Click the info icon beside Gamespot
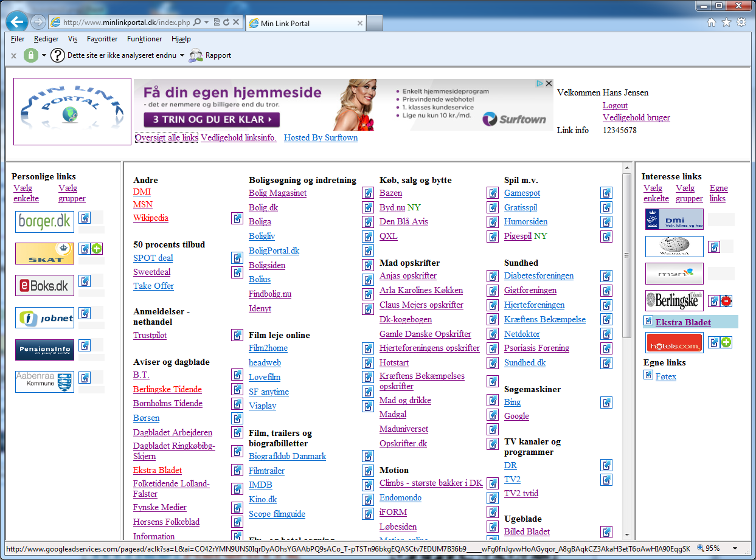 coord(606,193)
